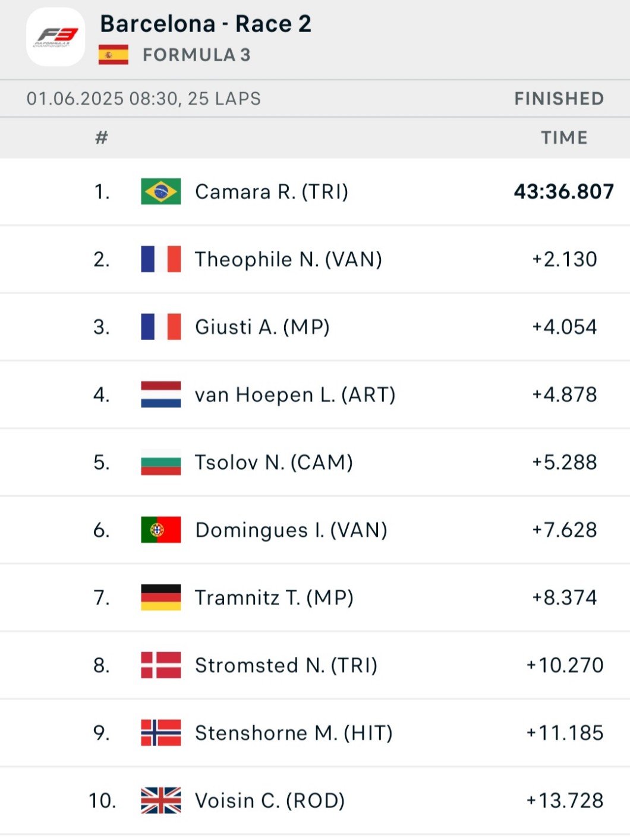Viewport: 630px width, 840px height.
Task: Tap the Bulgaria flag beside Tsolov
Action: click(160, 463)
